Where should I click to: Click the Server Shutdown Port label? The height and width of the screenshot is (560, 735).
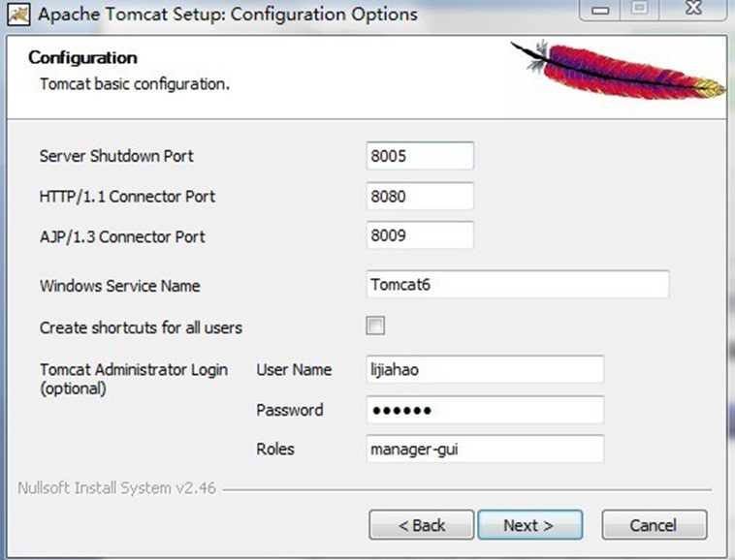tap(116, 156)
